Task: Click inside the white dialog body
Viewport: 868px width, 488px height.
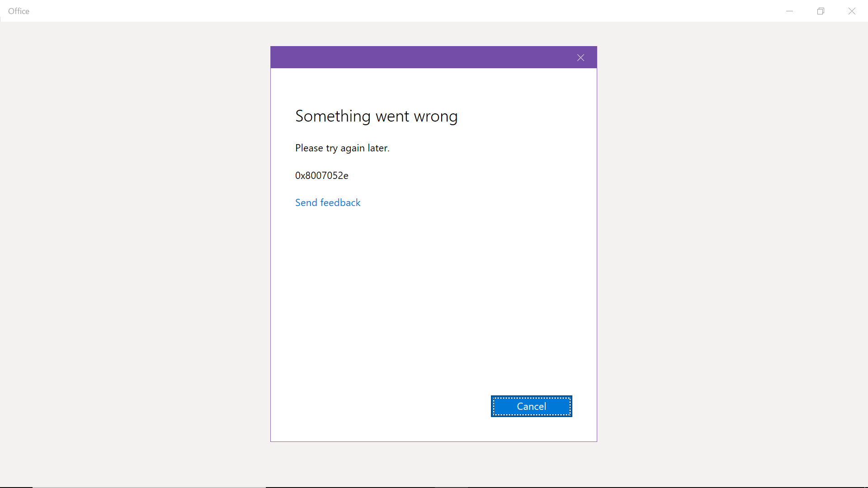Action: [433, 294]
